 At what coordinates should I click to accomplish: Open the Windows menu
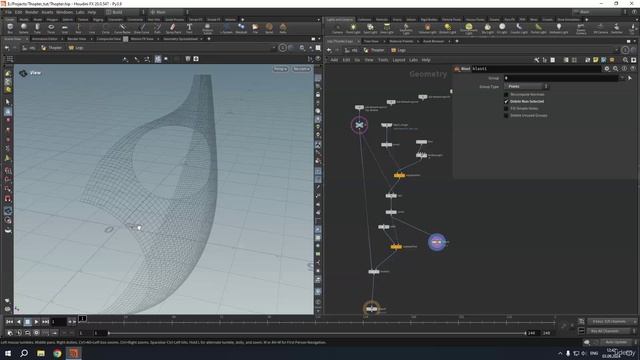(64, 12)
